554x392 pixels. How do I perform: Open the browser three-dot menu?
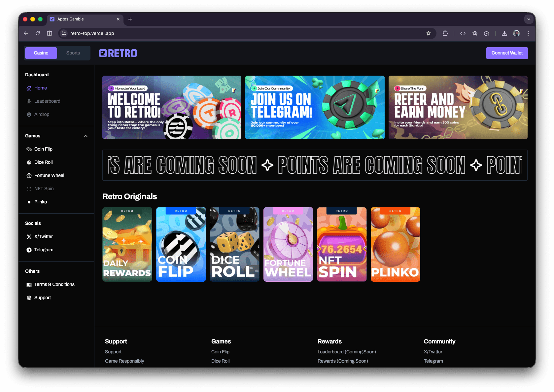(528, 33)
